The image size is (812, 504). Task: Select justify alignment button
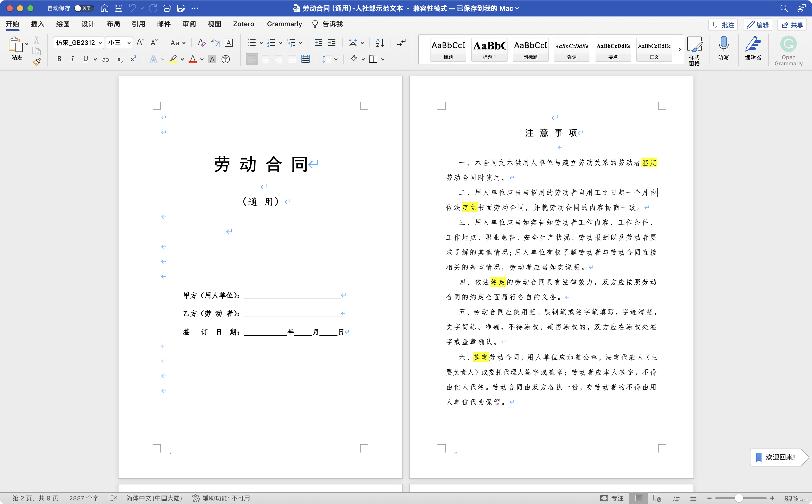[292, 59]
